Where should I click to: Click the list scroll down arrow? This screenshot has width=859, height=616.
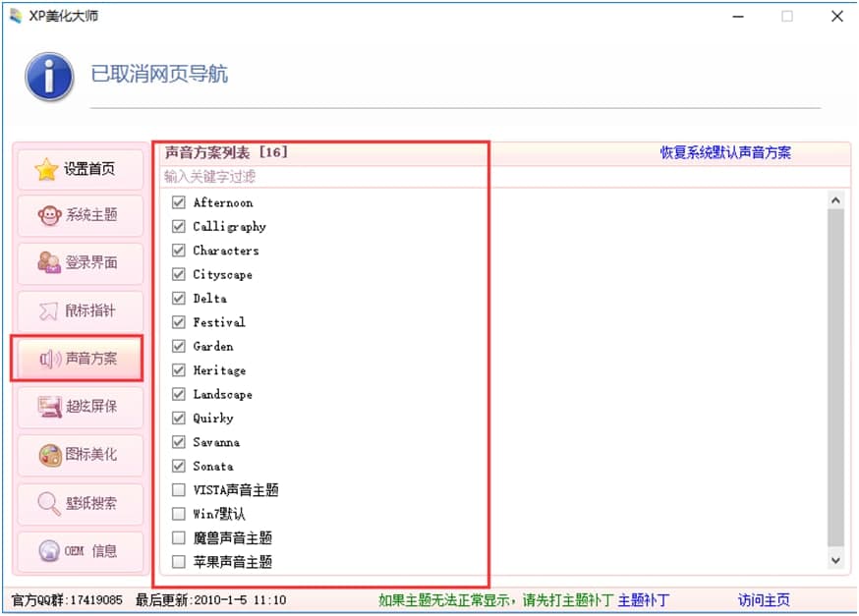pos(835,560)
